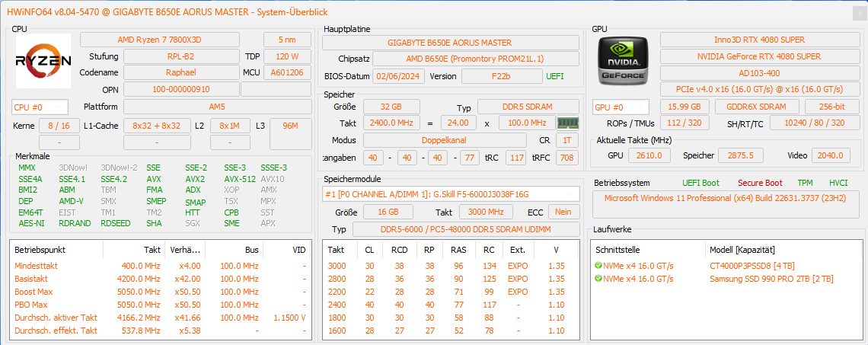The image size is (868, 345).
Task: Click the VID column header
Action: pos(287,250)
